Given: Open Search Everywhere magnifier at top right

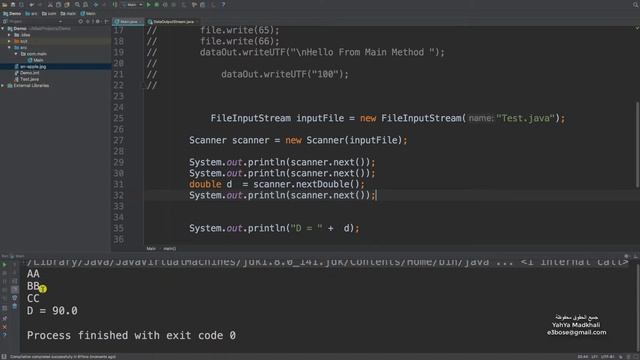Looking at the screenshot, I should [636, 4].
